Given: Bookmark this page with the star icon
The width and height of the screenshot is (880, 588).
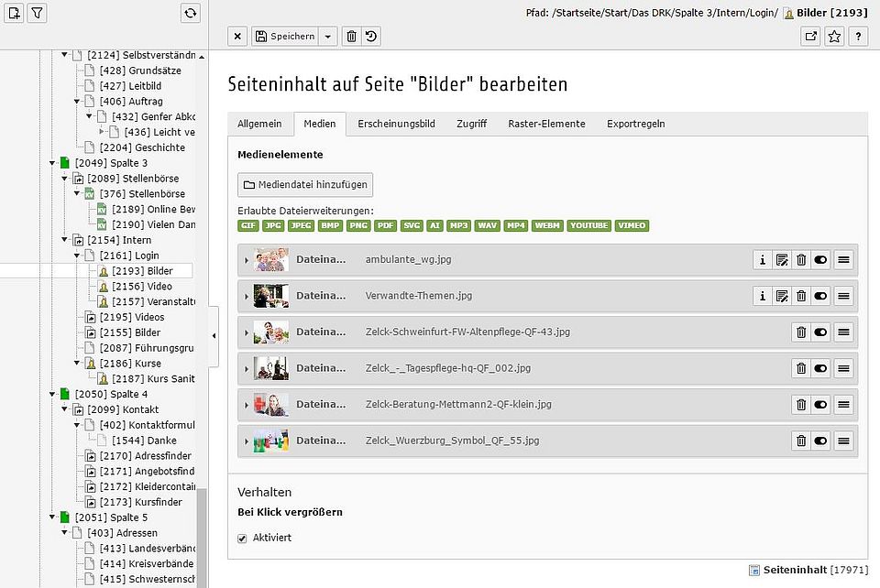Looking at the screenshot, I should click(x=834, y=37).
